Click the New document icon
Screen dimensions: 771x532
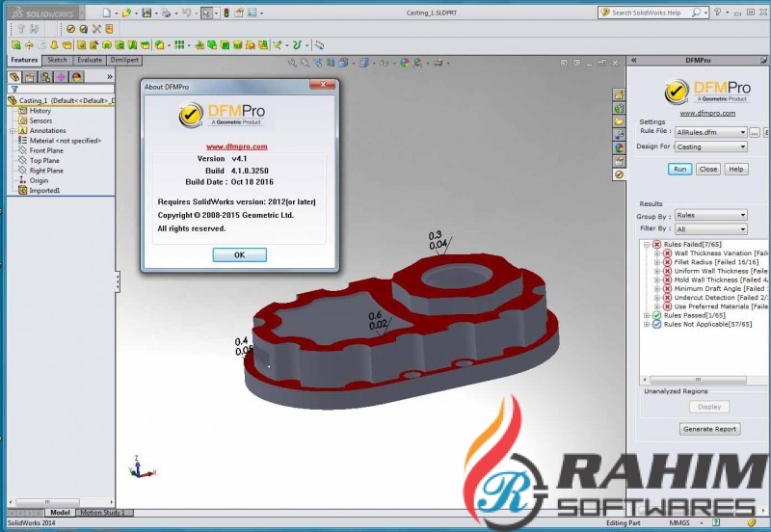point(107,13)
